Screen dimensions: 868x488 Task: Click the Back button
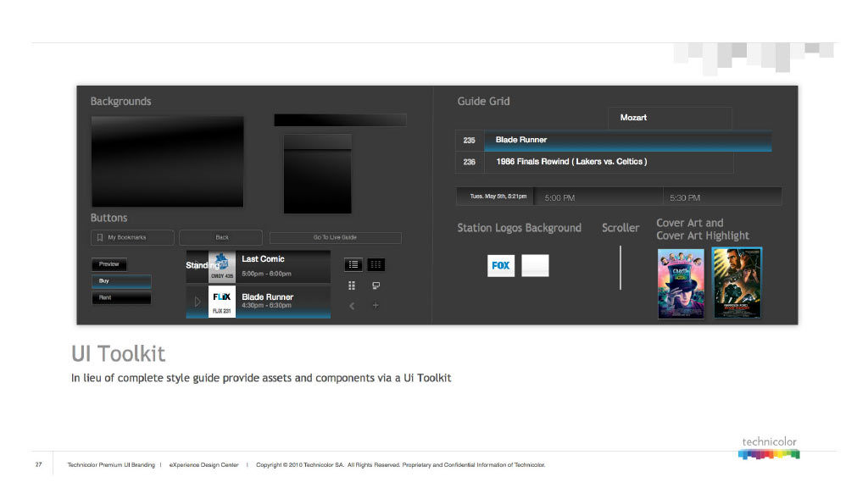(x=221, y=237)
